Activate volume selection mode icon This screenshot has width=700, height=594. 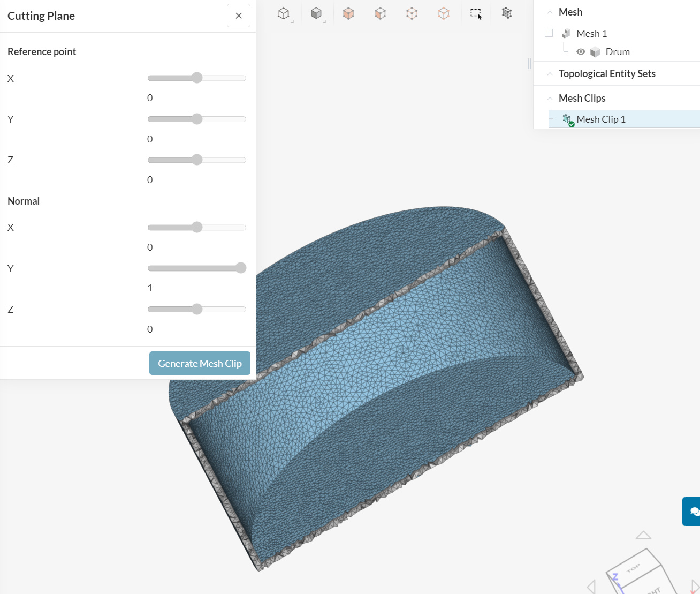pyautogui.click(x=348, y=14)
